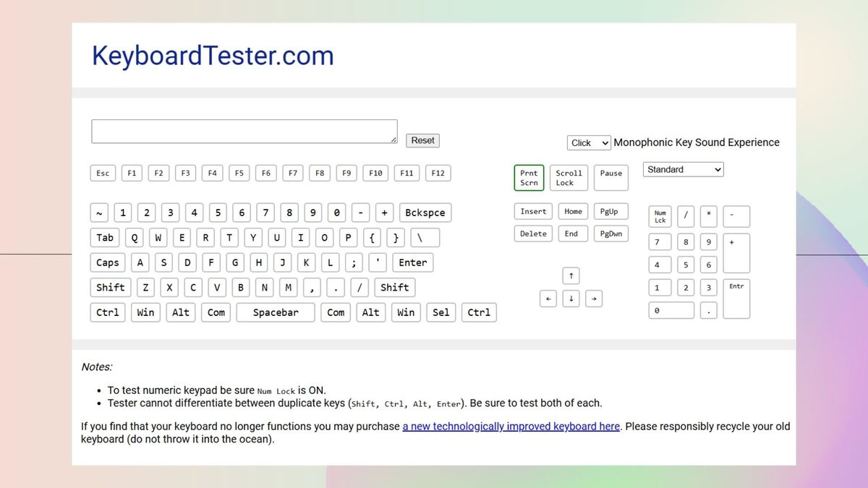Screen dimensions: 868x488
Task: Click the Insert key
Action: 533,212
